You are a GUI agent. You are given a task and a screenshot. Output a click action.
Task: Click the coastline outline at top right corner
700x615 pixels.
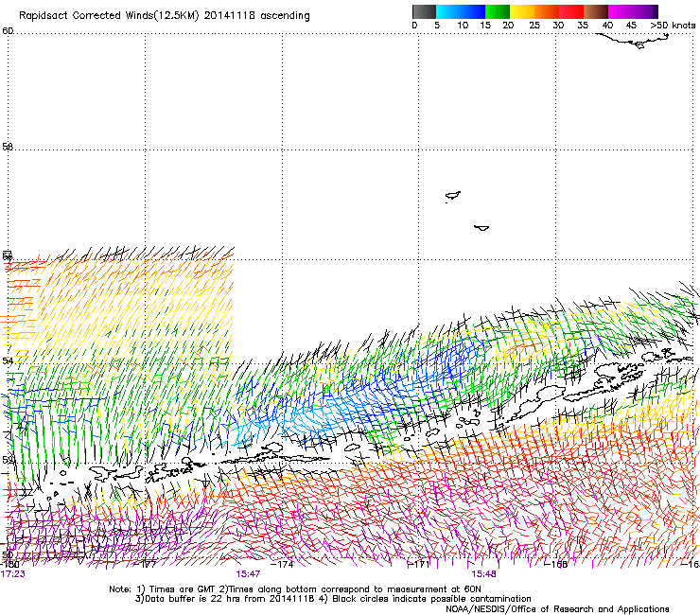(x=633, y=40)
